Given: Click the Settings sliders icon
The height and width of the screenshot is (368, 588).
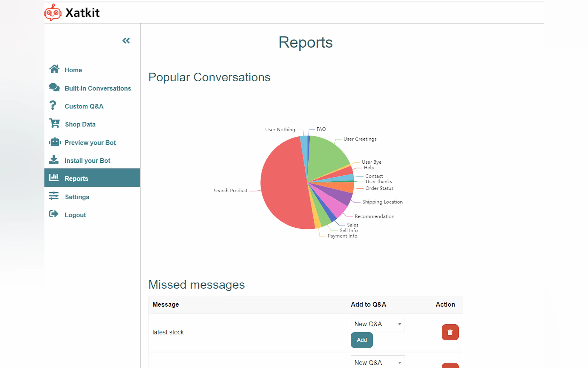Looking at the screenshot, I should tap(54, 196).
